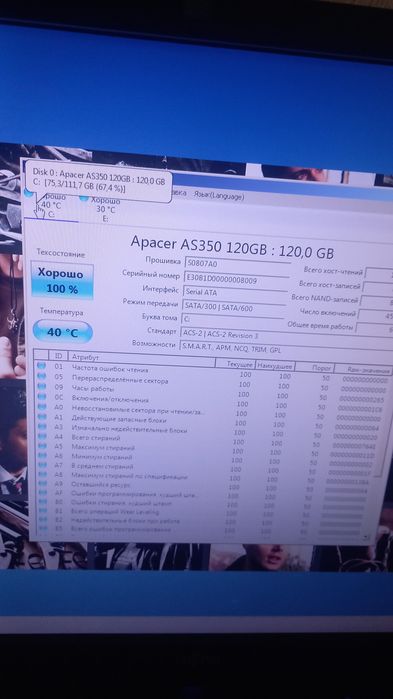
Task: Select the C: disk showing 40 °C
Action: tap(50, 206)
